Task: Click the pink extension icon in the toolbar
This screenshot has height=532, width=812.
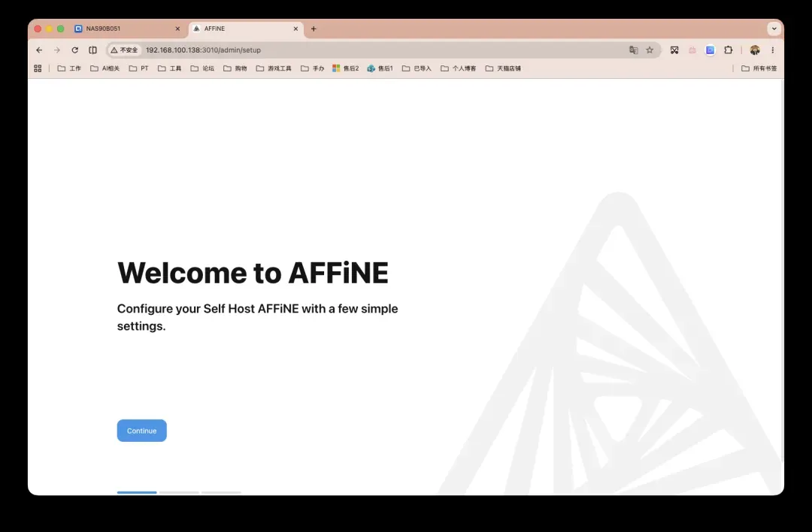Action: (692, 50)
